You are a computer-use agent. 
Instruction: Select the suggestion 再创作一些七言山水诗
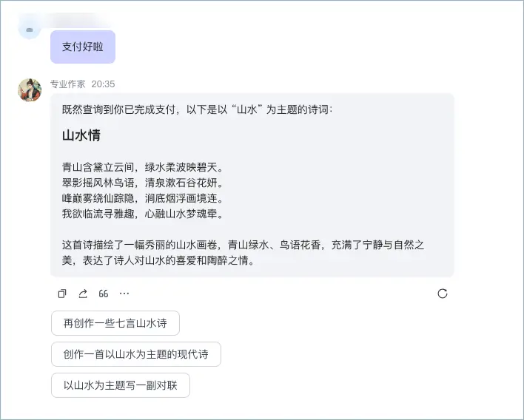(115, 323)
